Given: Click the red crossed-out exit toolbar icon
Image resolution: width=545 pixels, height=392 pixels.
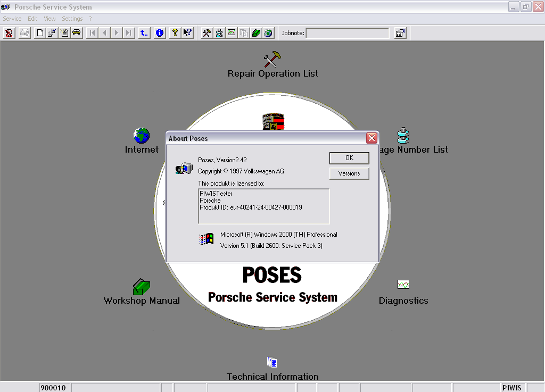Looking at the screenshot, I should tap(9, 33).
